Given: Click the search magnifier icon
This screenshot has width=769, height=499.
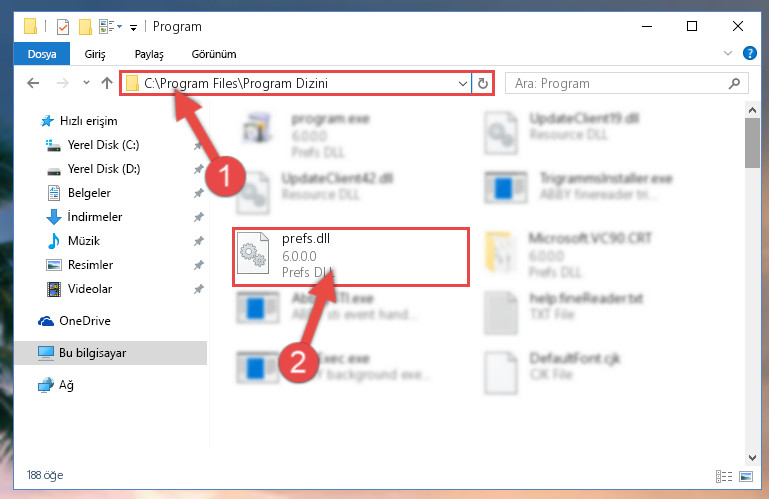Looking at the screenshot, I should click(734, 83).
